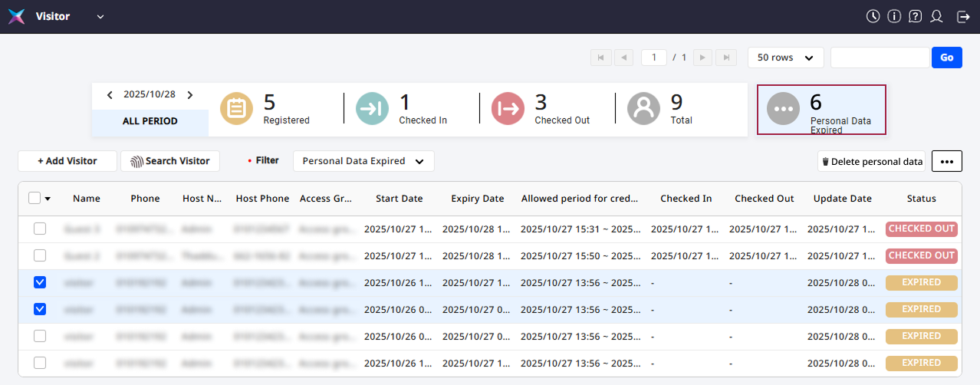Click the clock icon in top bar
This screenshot has height=385, width=980.
[x=873, y=17]
